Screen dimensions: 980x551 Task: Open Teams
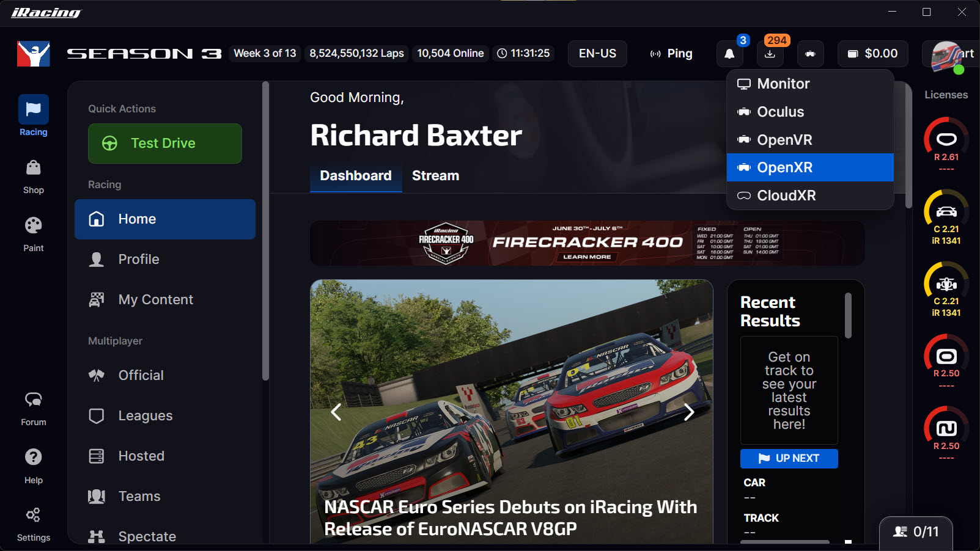tap(165, 497)
